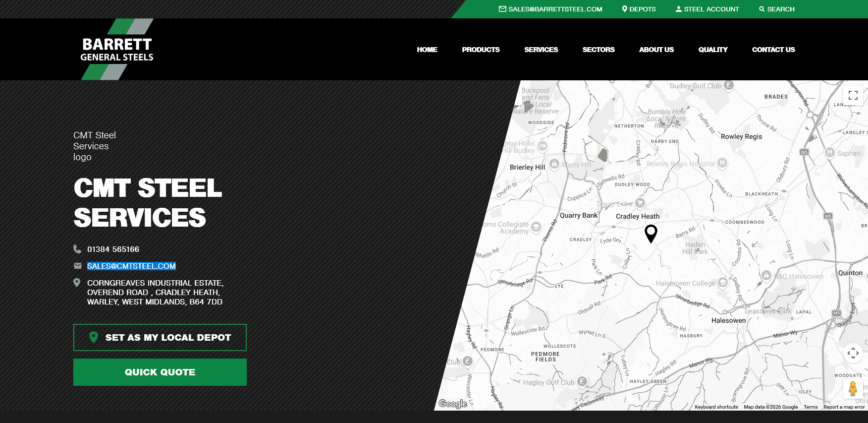
Task: Click the Halesowen College marker icon
Action: pyautogui.click(x=723, y=283)
